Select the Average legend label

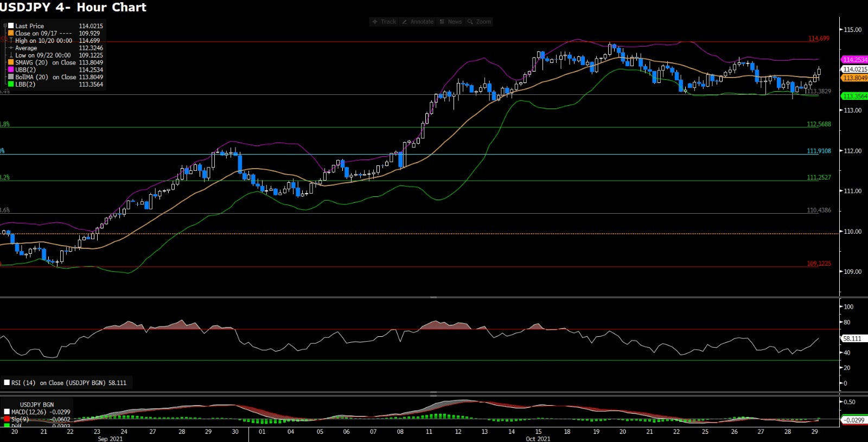[x=26, y=48]
